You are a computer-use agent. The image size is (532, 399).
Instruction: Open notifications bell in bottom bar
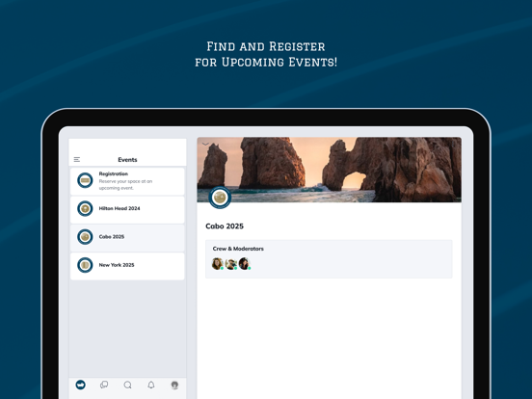pos(151,385)
